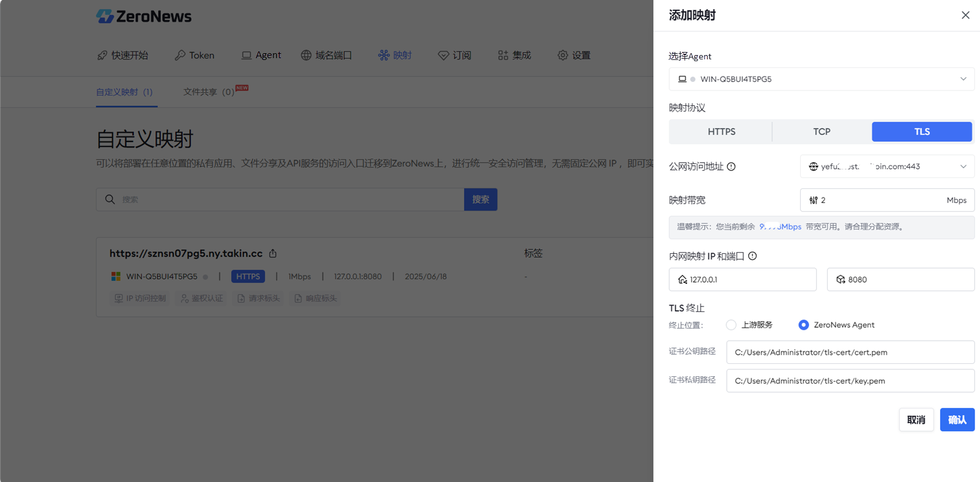Select 上游服务 radio button
980x482 pixels.
731,325
